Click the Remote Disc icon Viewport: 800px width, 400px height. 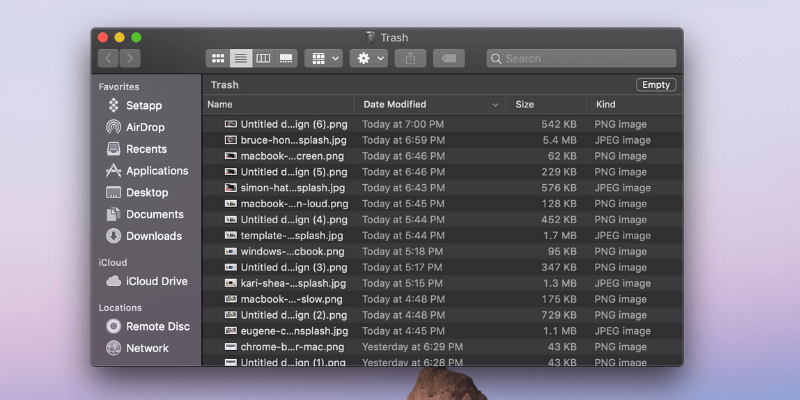pyautogui.click(x=113, y=327)
